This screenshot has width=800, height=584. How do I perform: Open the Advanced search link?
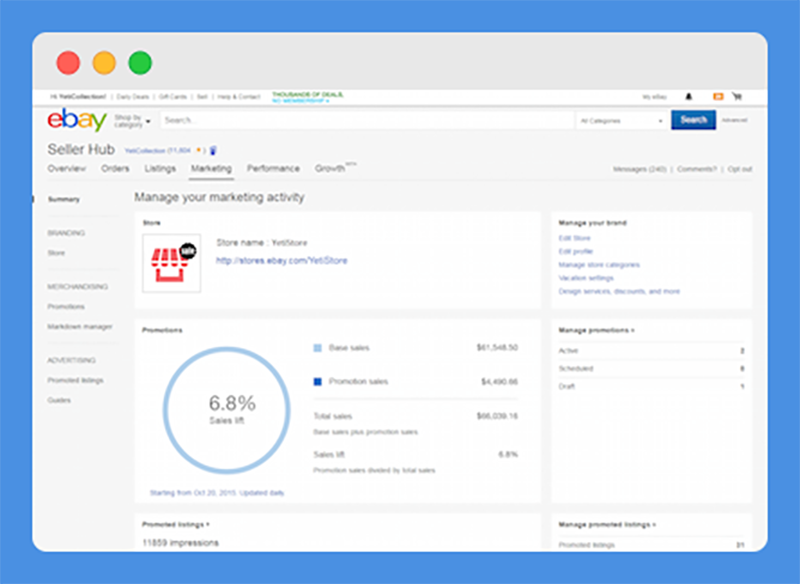735,120
